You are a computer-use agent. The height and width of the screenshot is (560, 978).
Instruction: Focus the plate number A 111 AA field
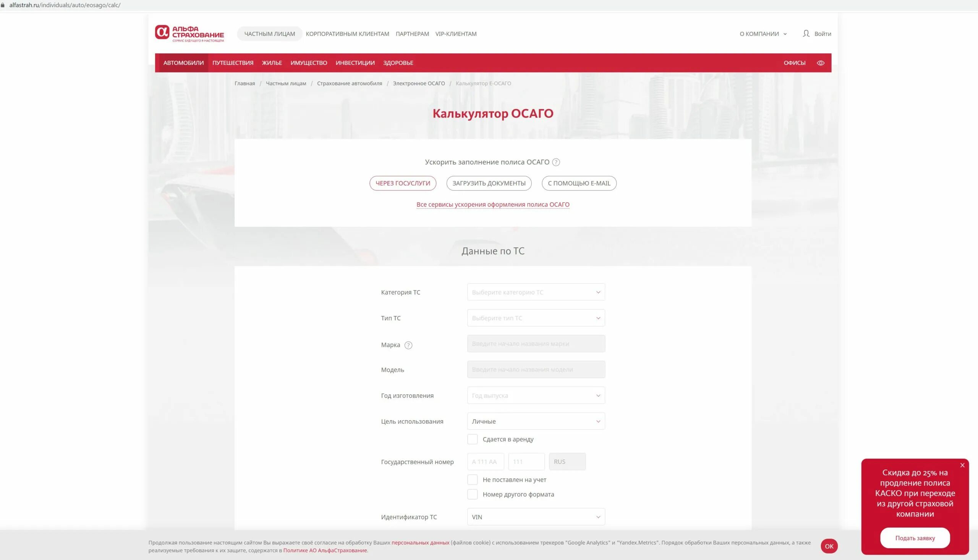click(x=485, y=462)
